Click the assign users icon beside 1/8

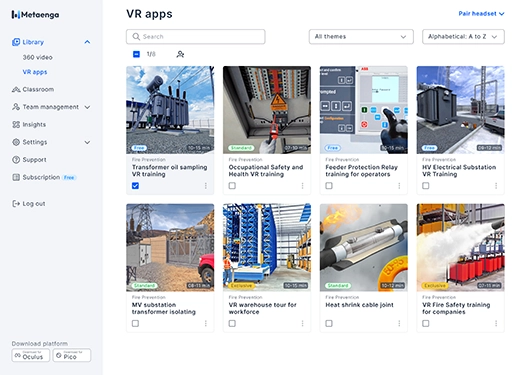[180, 54]
